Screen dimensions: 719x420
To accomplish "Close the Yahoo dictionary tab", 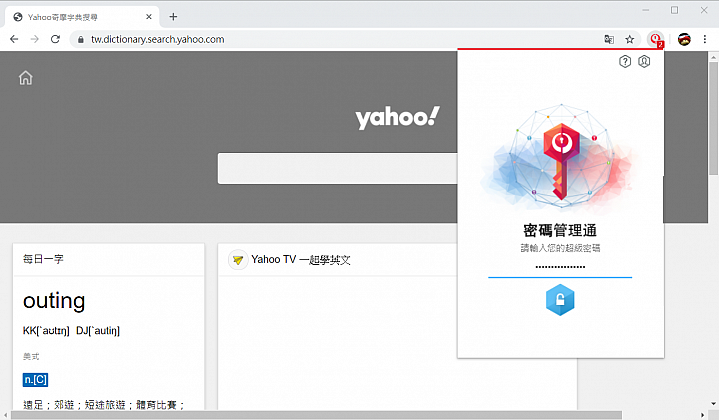I will point(149,17).
